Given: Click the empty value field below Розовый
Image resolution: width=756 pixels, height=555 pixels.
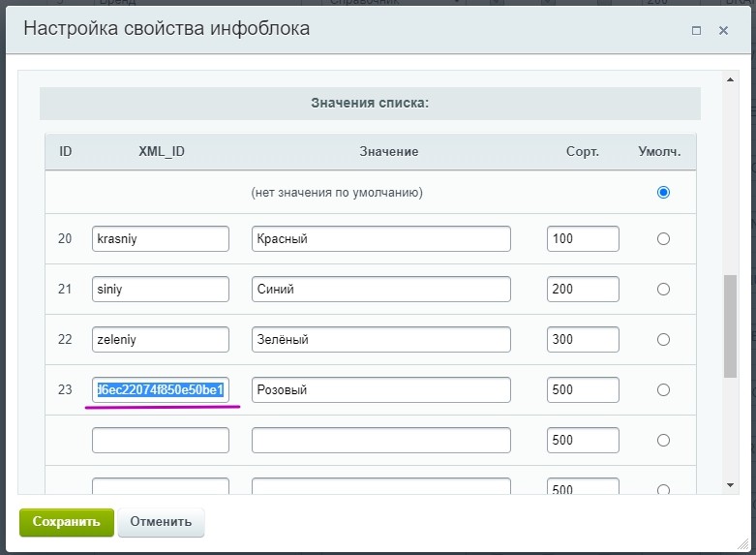Looking at the screenshot, I should pyautogui.click(x=380, y=440).
